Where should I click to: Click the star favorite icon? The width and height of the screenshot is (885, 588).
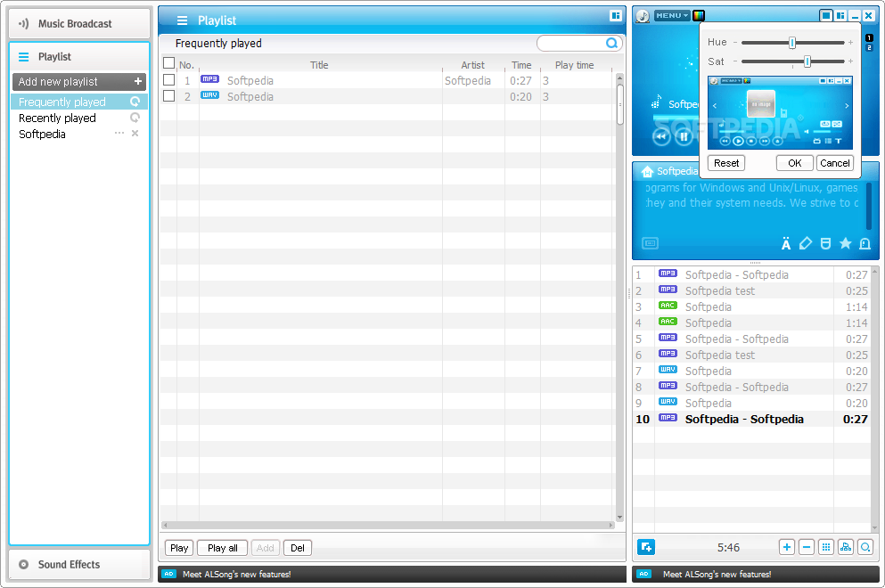(x=845, y=243)
